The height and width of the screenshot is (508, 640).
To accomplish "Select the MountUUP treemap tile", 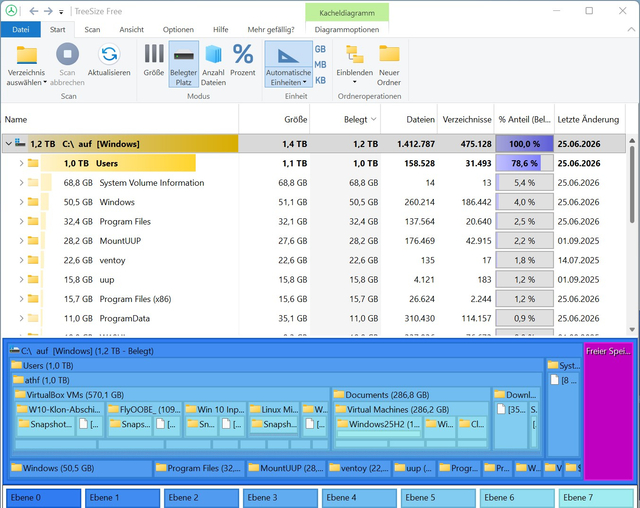I will point(286,468).
